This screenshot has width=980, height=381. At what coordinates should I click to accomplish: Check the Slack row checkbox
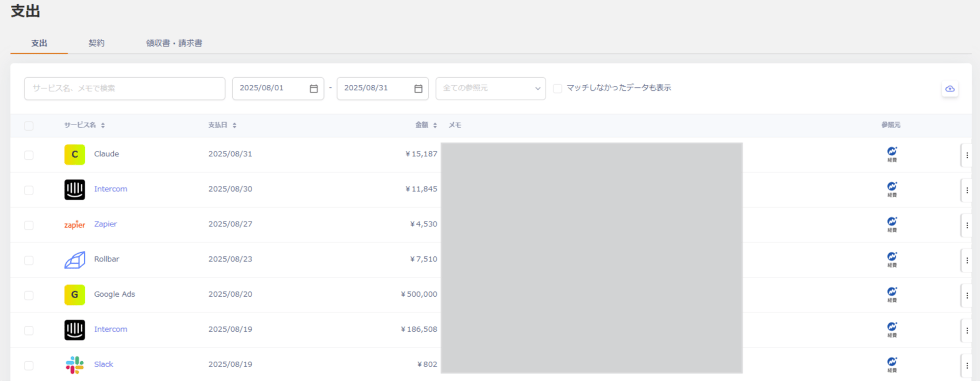(29, 366)
